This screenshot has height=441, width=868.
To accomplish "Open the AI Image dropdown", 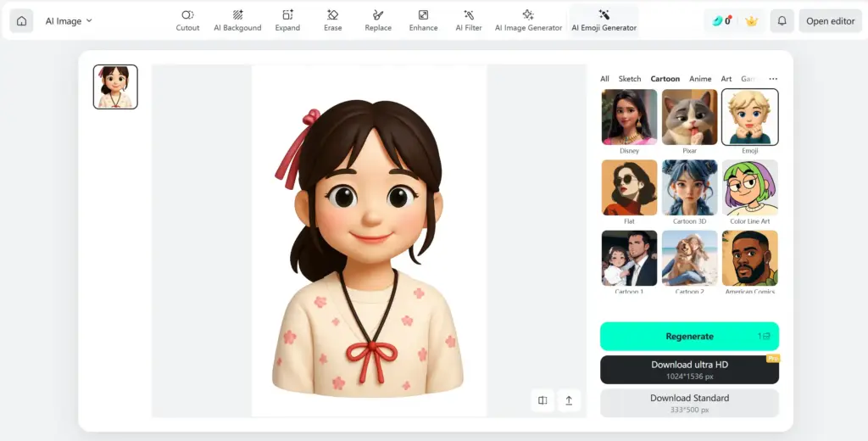I will (69, 20).
